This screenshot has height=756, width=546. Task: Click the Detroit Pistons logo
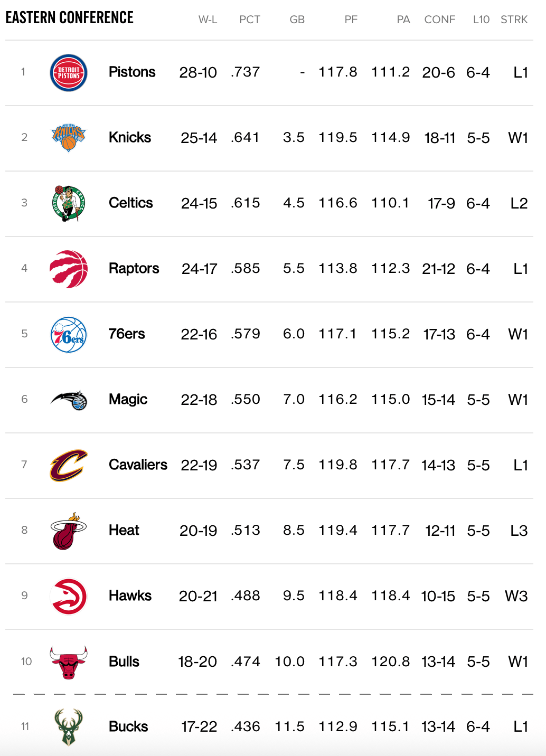(69, 73)
